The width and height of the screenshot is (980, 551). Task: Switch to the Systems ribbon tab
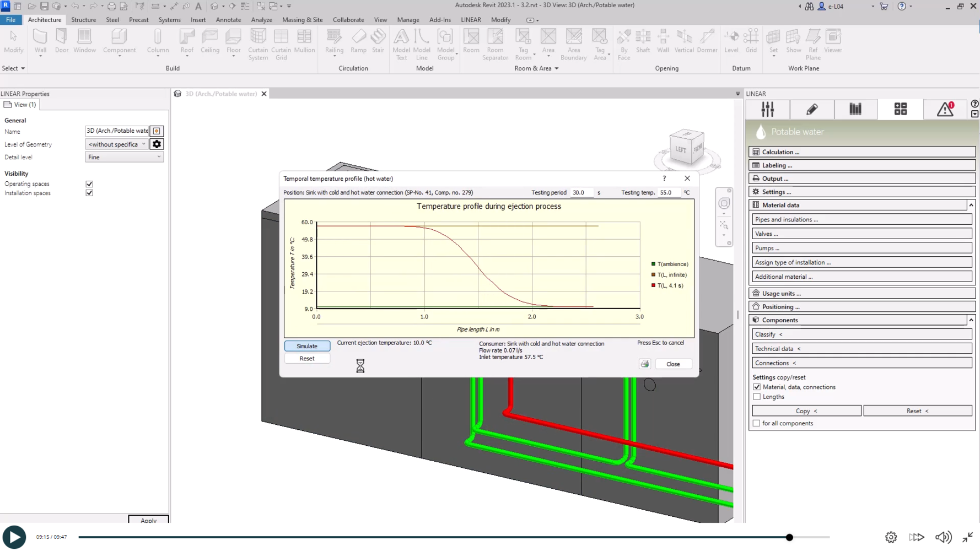[169, 20]
